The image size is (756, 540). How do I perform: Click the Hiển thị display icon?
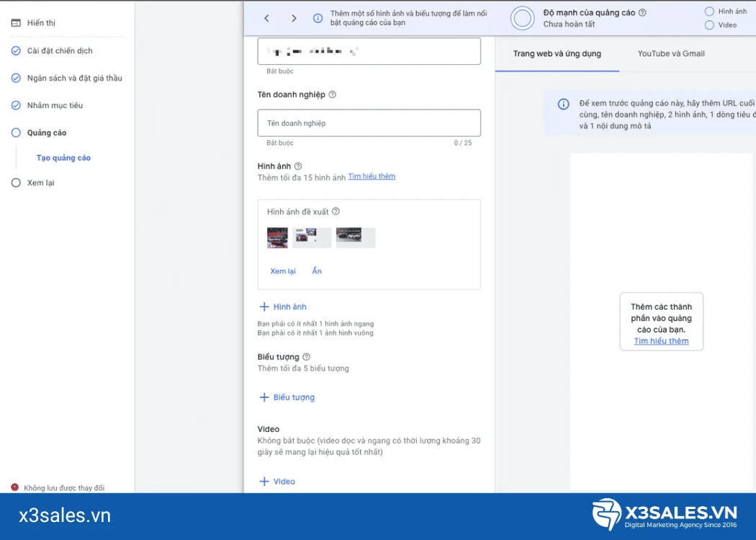[x=16, y=22]
